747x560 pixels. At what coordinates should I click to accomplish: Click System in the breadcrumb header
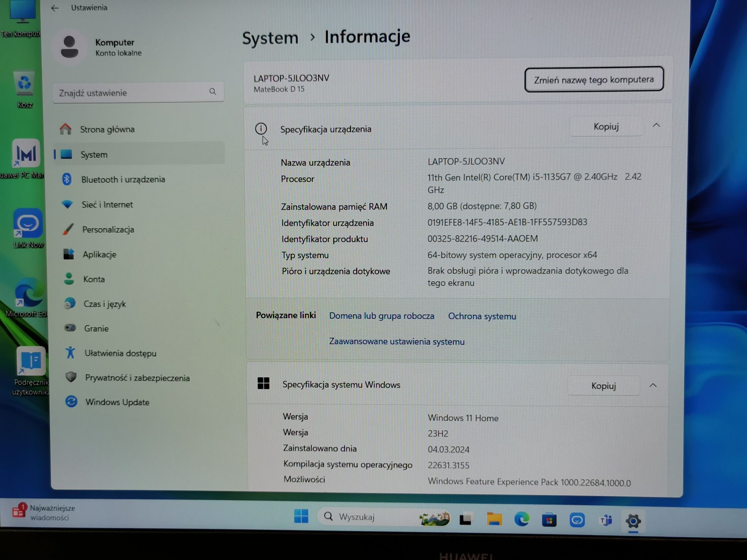tap(270, 38)
